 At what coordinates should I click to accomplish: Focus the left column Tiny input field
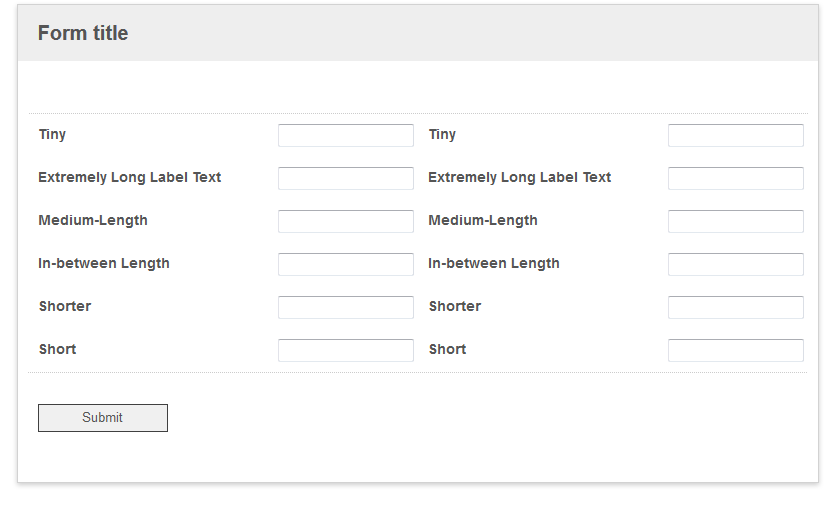(x=346, y=135)
